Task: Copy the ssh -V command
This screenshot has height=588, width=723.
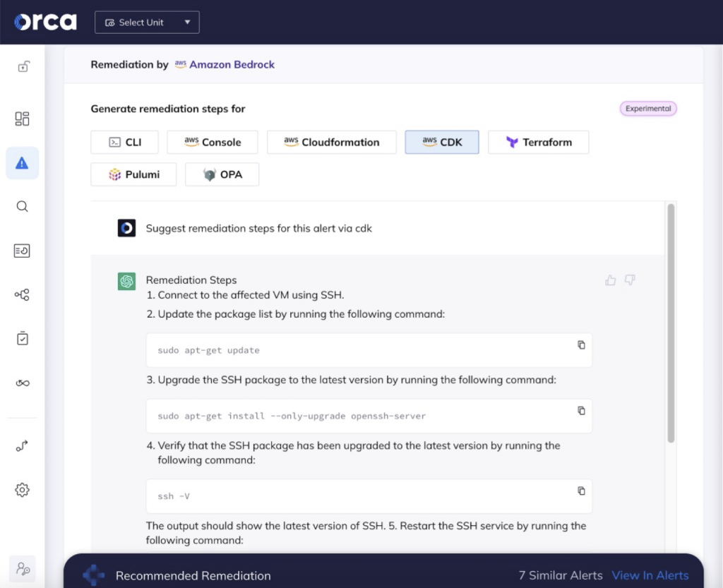Action: 581,491
